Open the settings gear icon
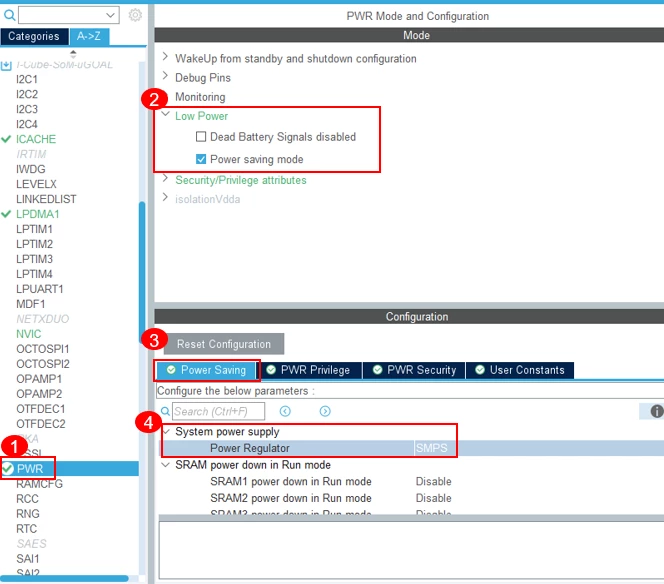 (x=135, y=15)
